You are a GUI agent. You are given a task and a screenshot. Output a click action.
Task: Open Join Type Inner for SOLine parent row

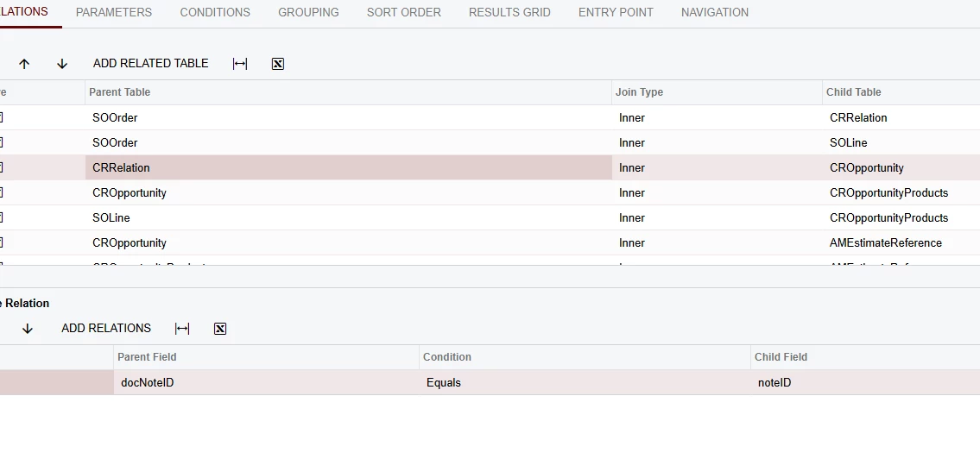coord(718,217)
